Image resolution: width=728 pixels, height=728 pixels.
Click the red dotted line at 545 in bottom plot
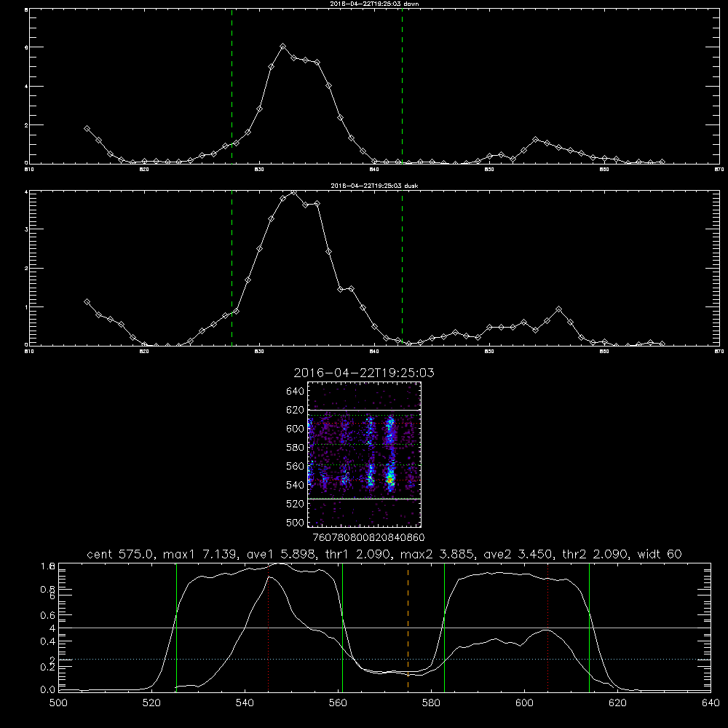(269, 628)
